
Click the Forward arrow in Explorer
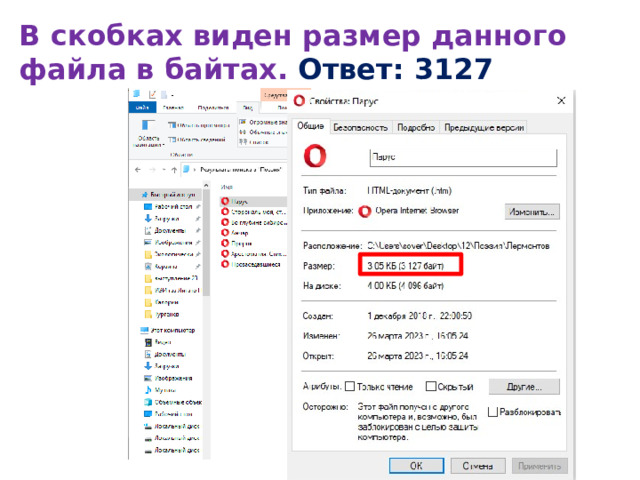(152, 169)
